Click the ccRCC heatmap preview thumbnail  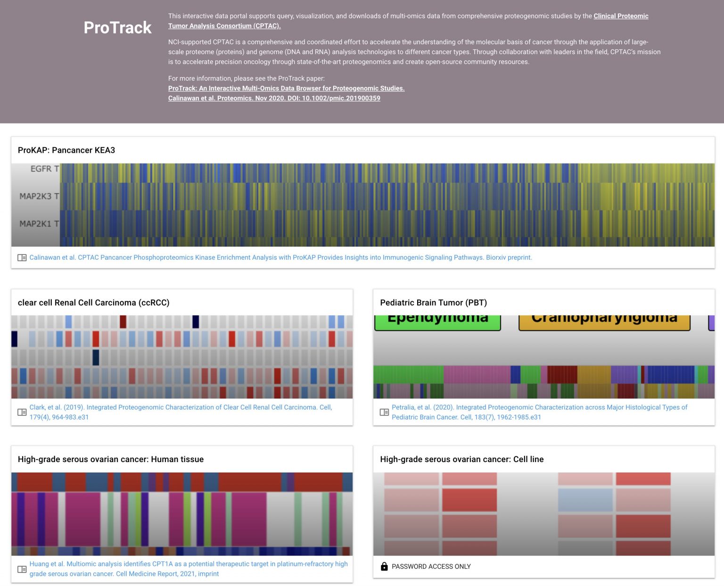pos(183,356)
